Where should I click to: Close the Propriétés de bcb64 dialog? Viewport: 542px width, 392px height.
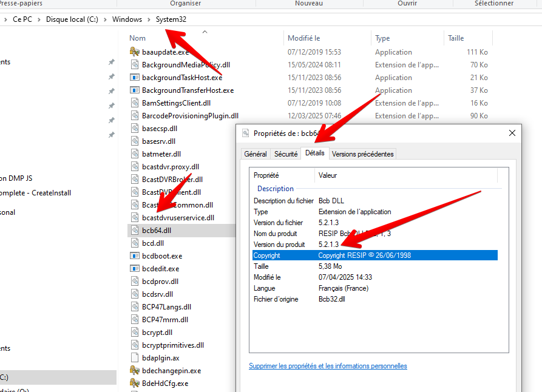(x=512, y=133)
